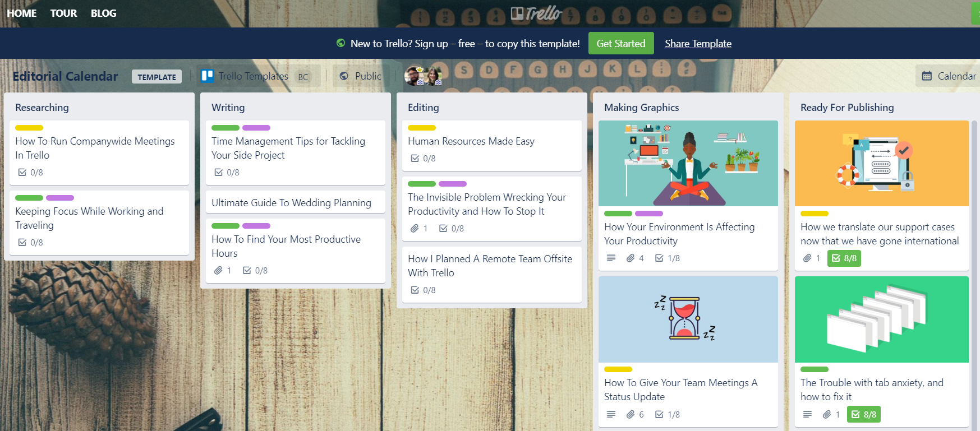
Task: Click attachment icon on tab anxiety card
Action: point(827,415)
